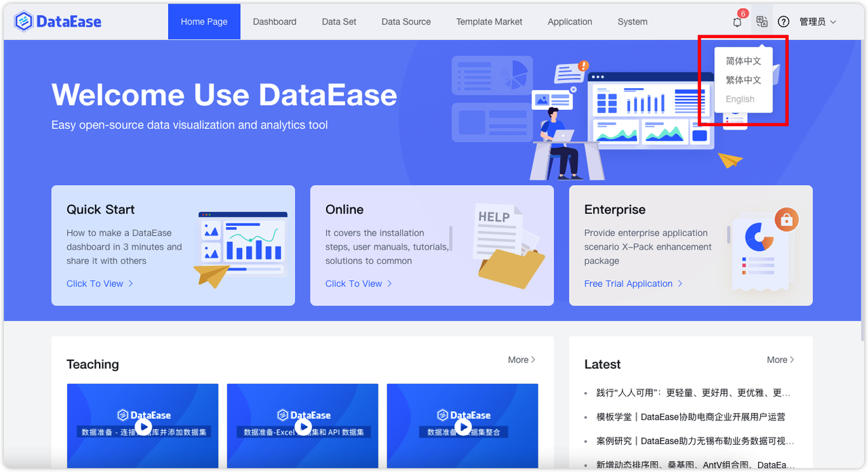Image resolution: width=868 pixels, height=472 pixels.
Task: Select 繁体中文 from the language menu
Action: coord(743,80)
